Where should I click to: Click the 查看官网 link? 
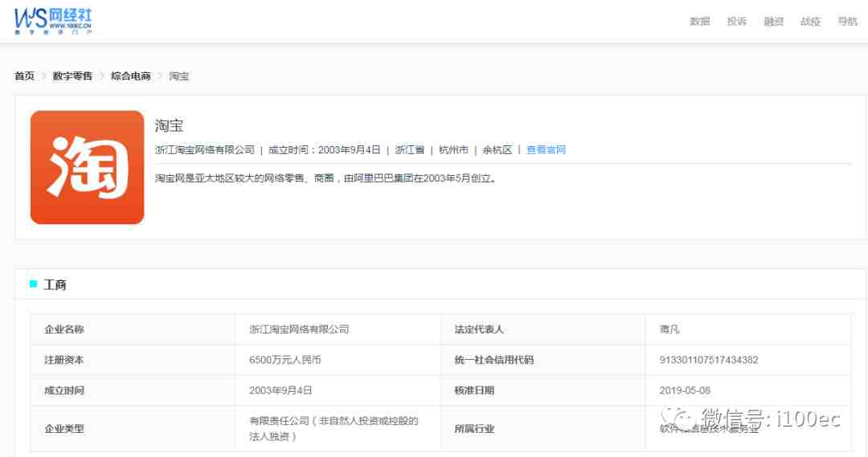point(546,150)
